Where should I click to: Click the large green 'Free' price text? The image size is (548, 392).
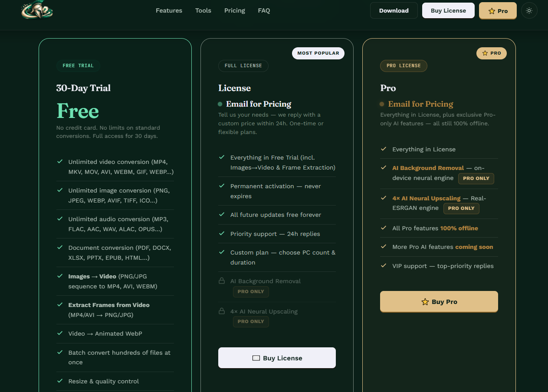click(x=78, y=111)
